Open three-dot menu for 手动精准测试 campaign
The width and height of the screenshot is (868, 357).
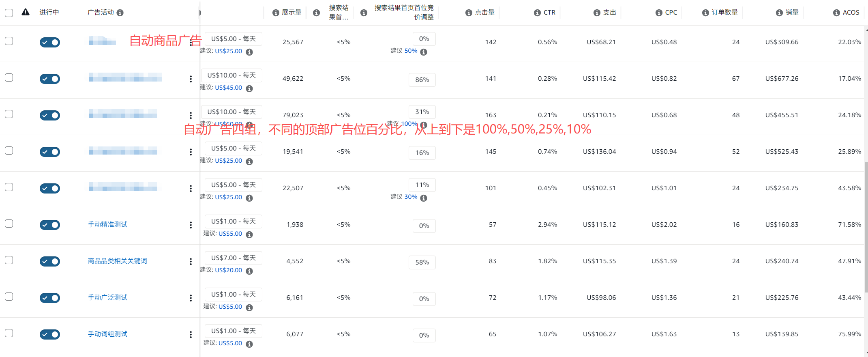click(191, 225)
